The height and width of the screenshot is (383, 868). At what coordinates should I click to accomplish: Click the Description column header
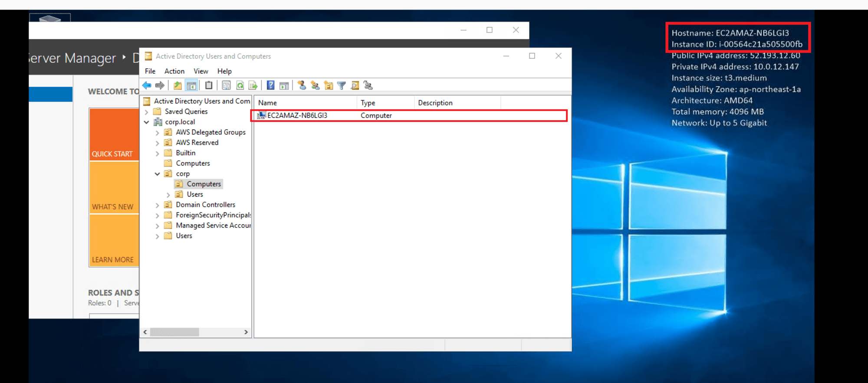(457, 103)
